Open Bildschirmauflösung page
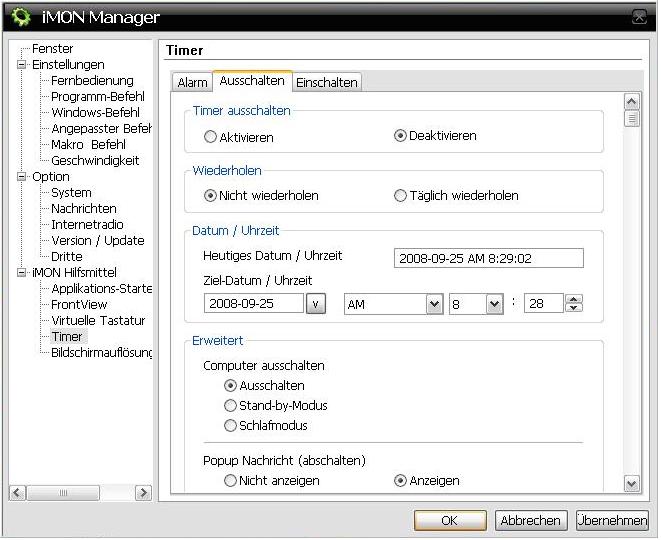 102,353
